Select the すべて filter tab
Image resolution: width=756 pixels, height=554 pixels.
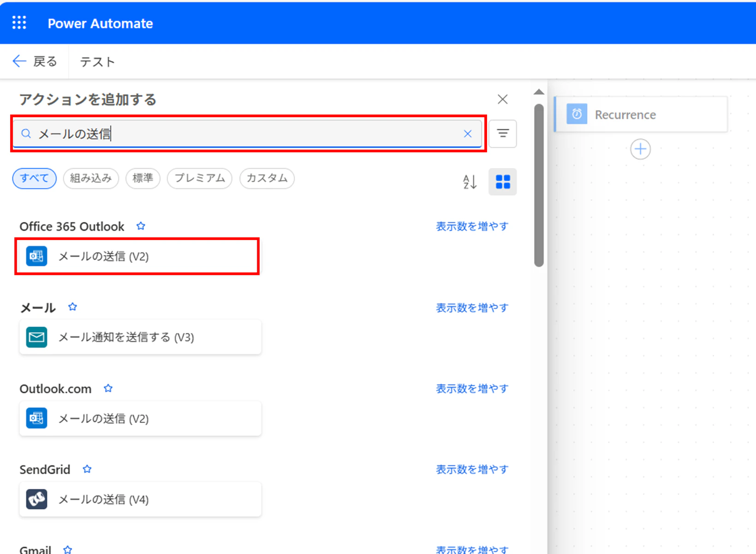35,178
